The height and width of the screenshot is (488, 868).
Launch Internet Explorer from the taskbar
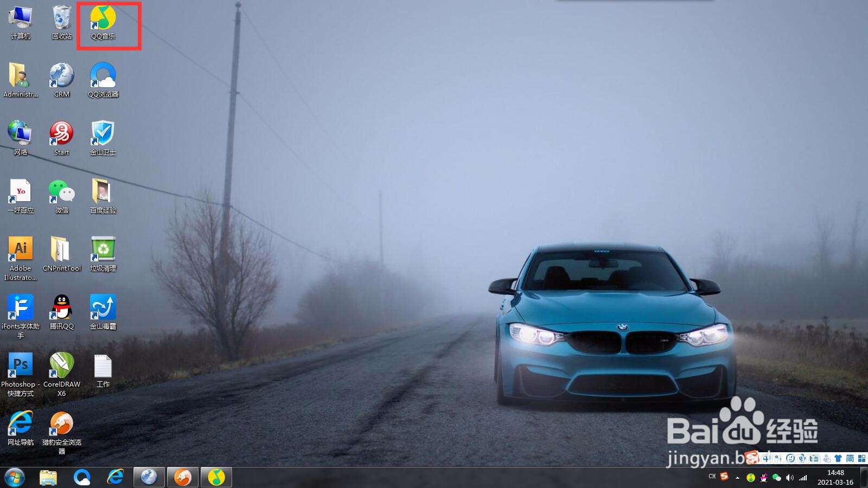116,477
